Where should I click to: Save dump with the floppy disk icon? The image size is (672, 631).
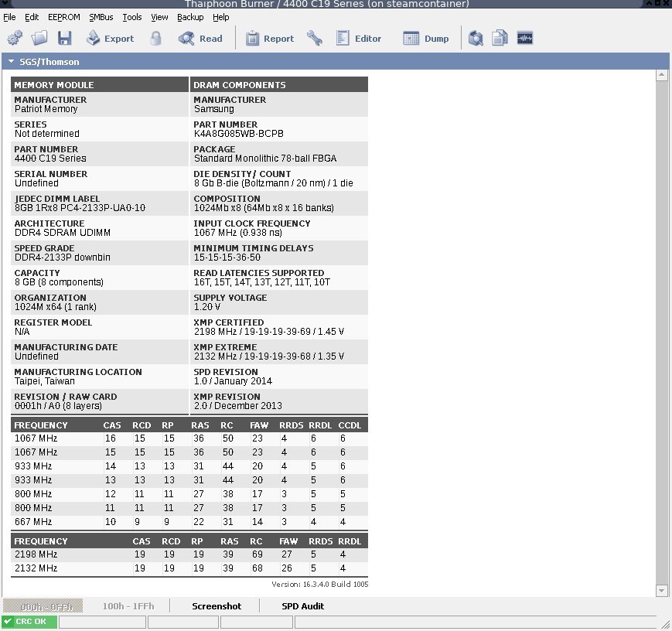click(65, 38)
